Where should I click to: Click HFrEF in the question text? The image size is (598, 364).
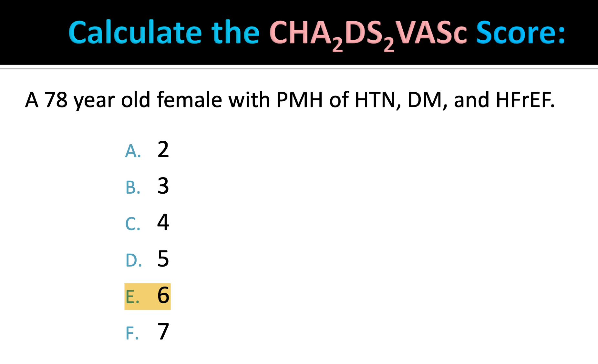click(525, 100)
